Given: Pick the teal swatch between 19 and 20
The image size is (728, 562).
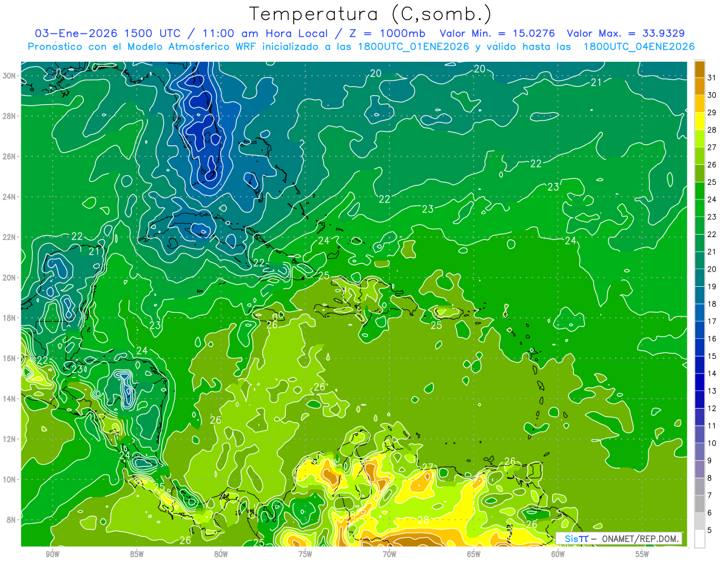Looking at the screenshot, I should point(699,278).
